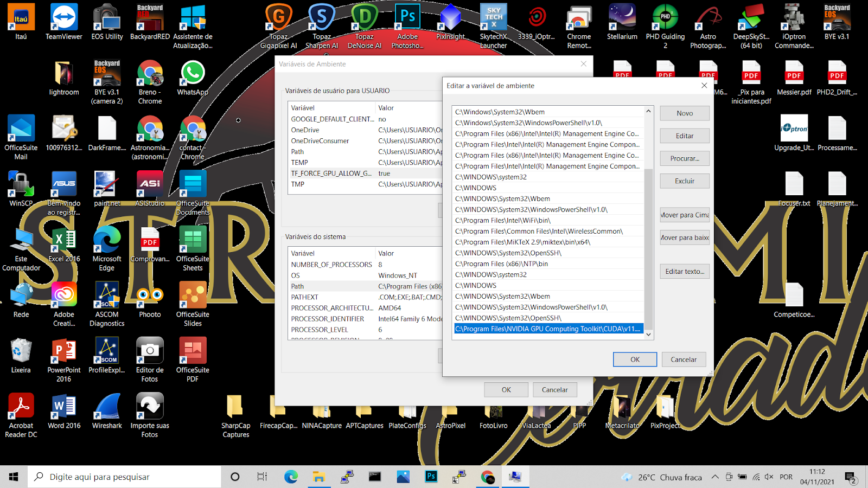Screen dimensions: 868x488
Task: Open the TeamViewer desktop icon
Action: point(64,22)
